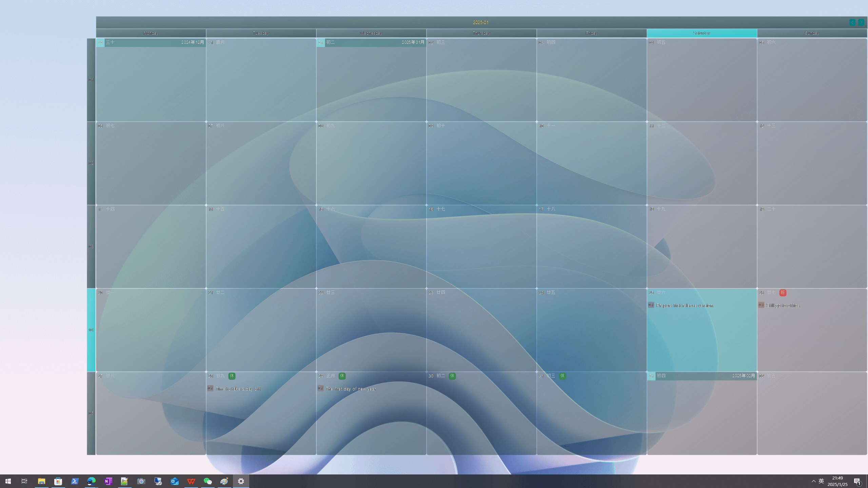Select week 04 row header

(91, 330)
